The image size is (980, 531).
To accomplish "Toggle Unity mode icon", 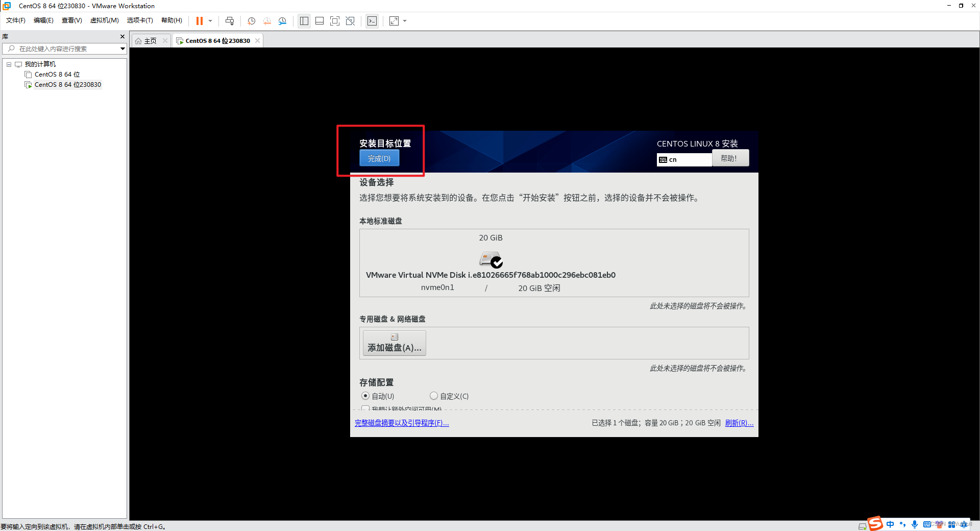I will point(350,21).
